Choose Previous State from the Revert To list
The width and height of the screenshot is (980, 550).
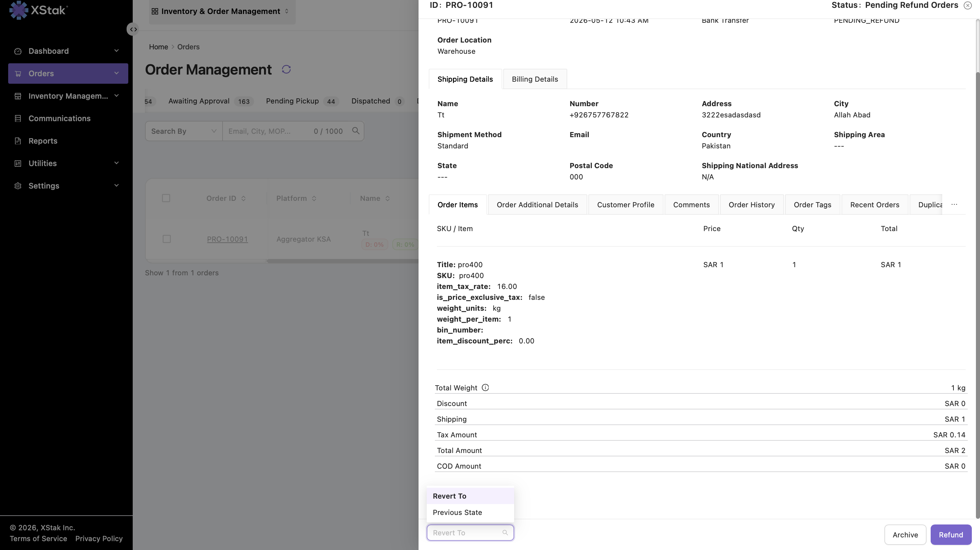(470, 512)
